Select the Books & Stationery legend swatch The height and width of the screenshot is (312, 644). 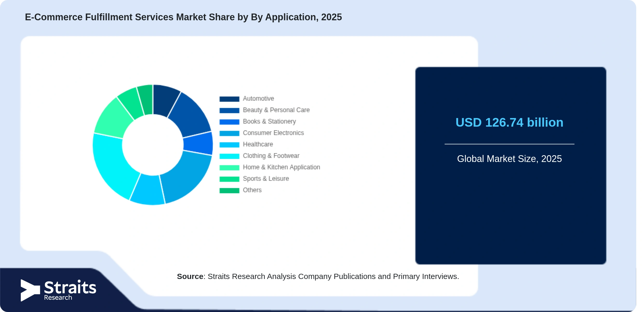tap(229, 122)
